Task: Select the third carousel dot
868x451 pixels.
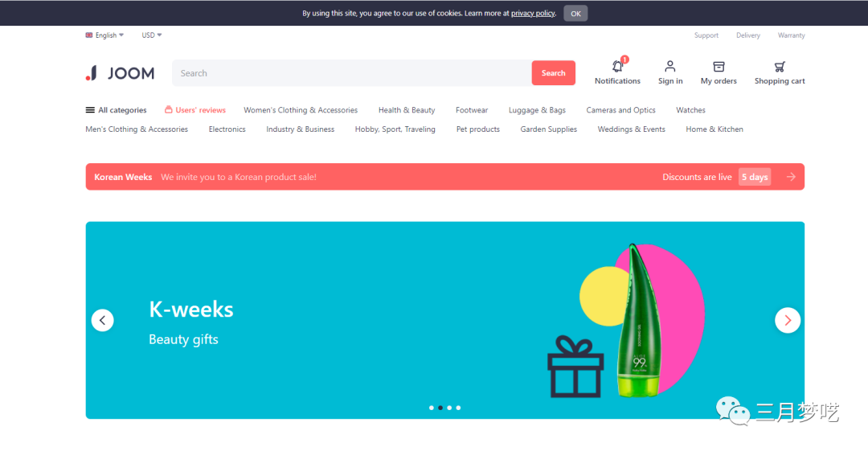Action: (449, 408)
